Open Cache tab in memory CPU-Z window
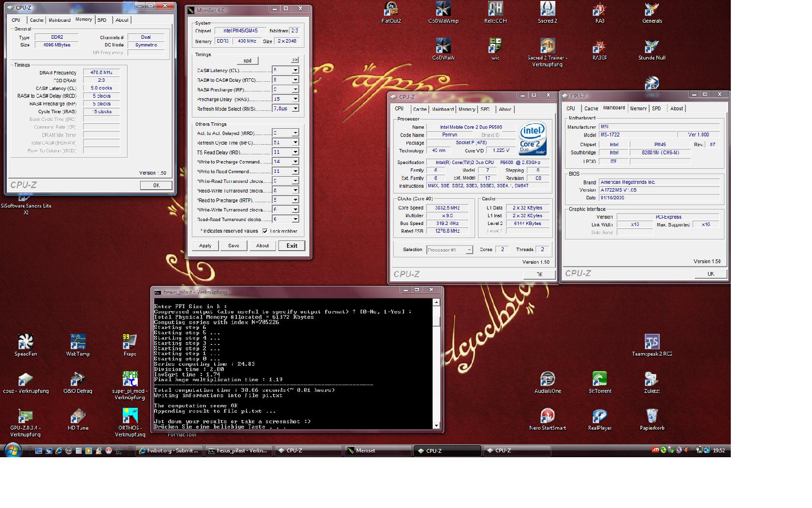Image resolution: width=812 pixels, height=508 pixels. pos(36,20)
